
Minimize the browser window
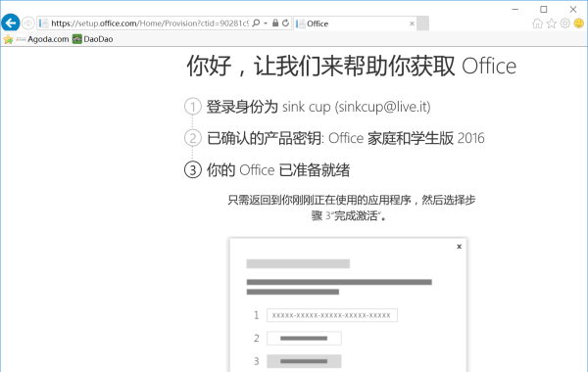[515, 9]
